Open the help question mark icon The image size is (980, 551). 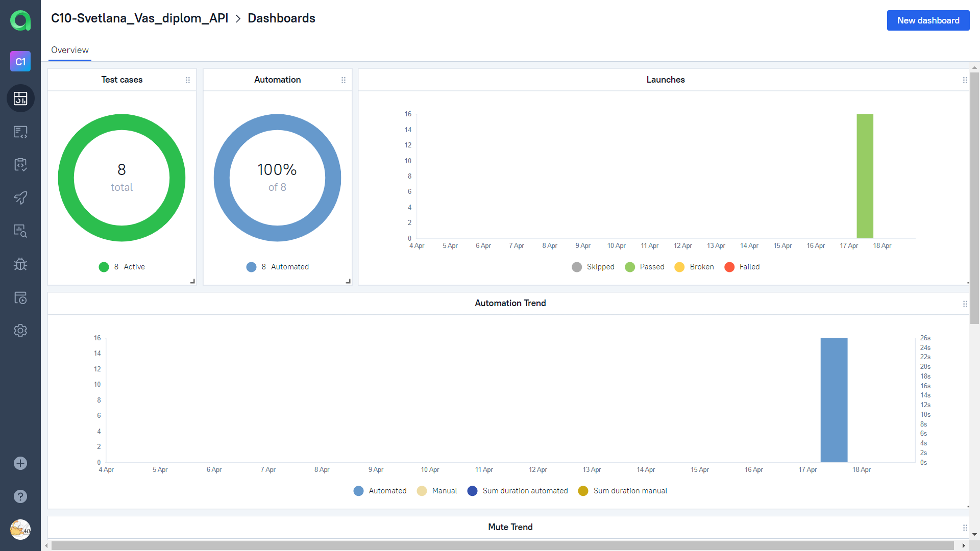(x=20, y=496)
